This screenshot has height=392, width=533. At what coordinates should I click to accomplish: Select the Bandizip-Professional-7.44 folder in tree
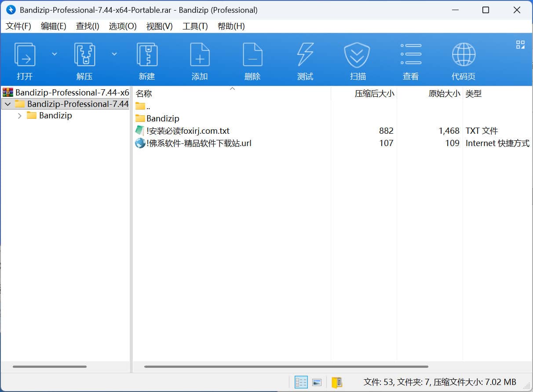coord(78,104)
